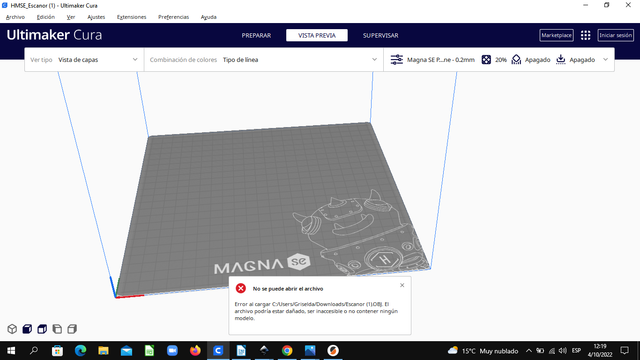640x360 pixels.
Task: Open Microsoft Store from the taskbar
Action: (57, 351)
